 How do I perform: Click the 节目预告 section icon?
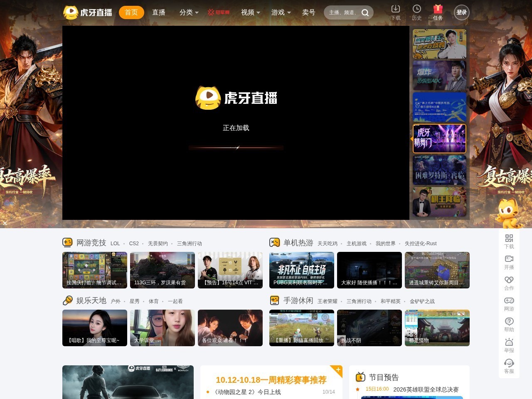tap(360, 377)
